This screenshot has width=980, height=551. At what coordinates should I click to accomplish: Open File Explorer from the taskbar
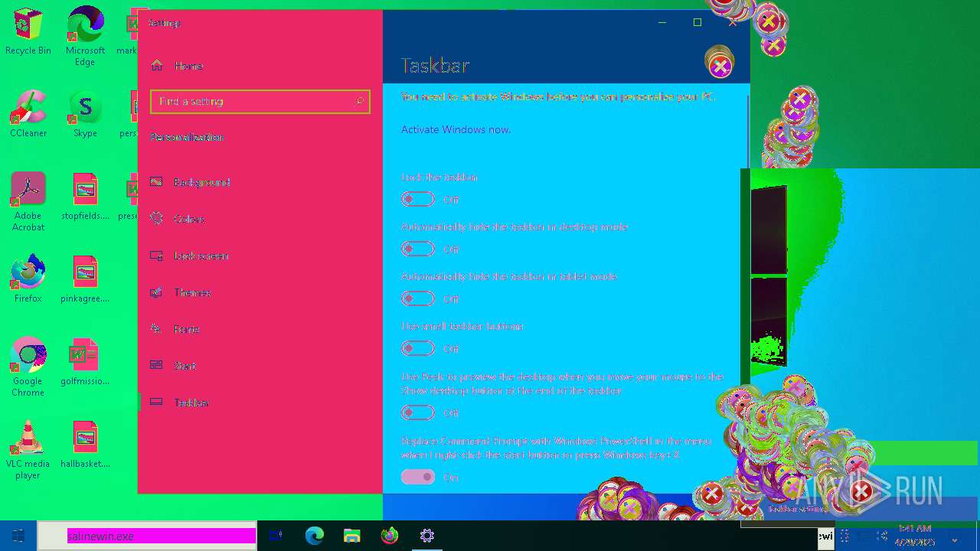(352, 536)
